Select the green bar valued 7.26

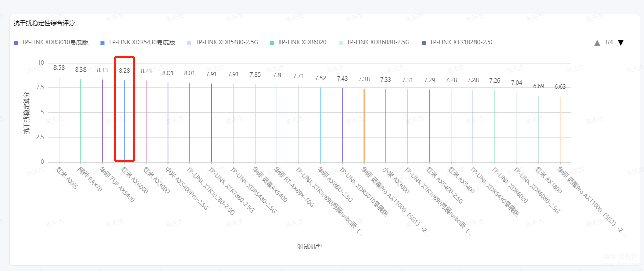(495, 126)
